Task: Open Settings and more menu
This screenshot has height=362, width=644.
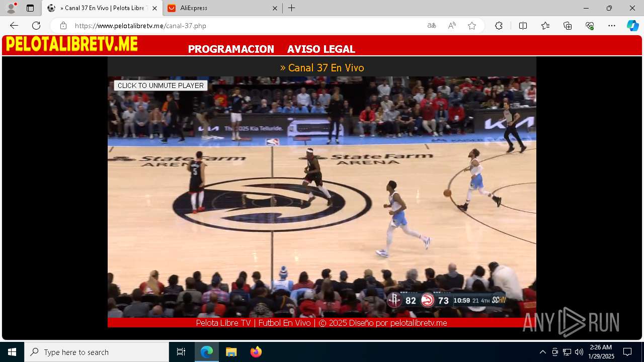Action: [x=612, y=26]
